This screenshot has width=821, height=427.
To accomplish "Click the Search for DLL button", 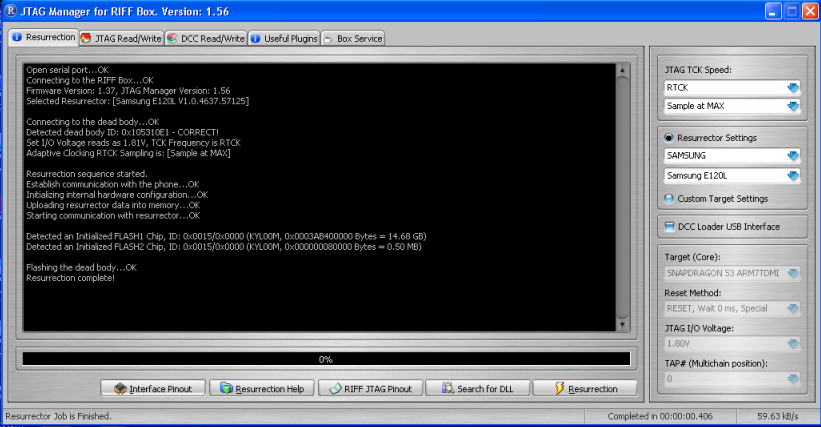I will click(x=478, y=389).
